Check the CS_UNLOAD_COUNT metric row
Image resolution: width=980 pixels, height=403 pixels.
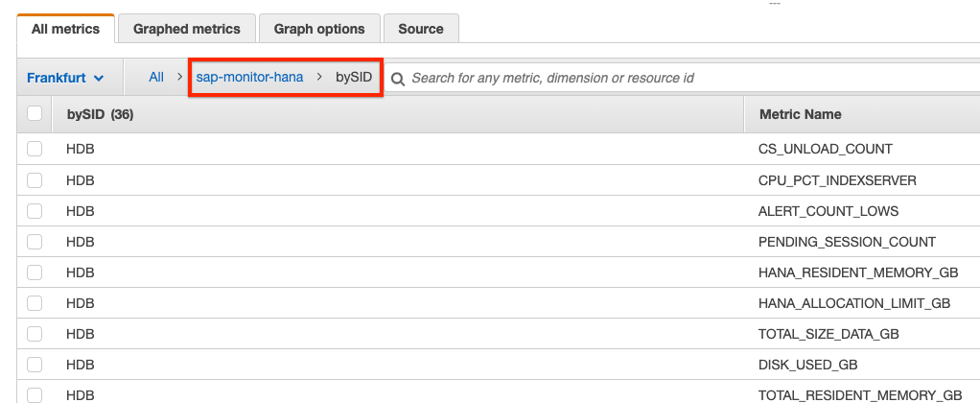(x=35, y=149)
